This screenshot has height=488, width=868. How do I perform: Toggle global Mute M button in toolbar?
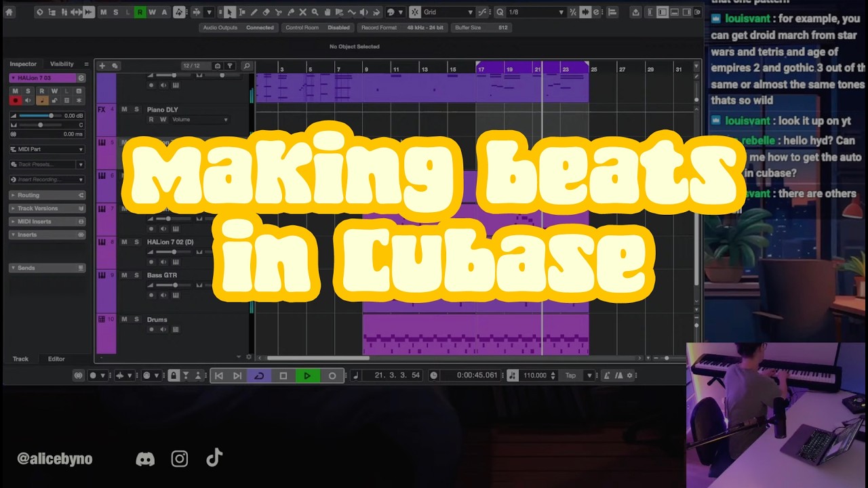pyautogui.click(x=103, y=12)
